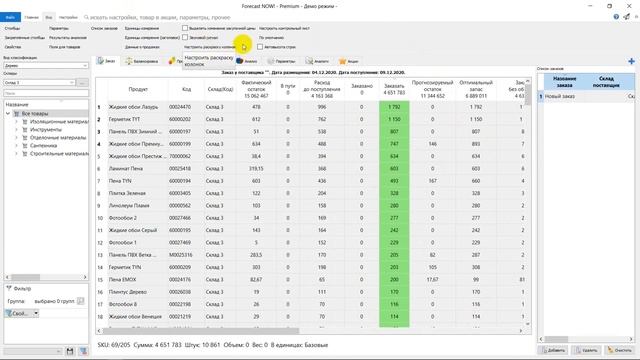Click the search magnifier icon in ribbon
The height and width of the screenshot is (360, 640).
point(86,18)
